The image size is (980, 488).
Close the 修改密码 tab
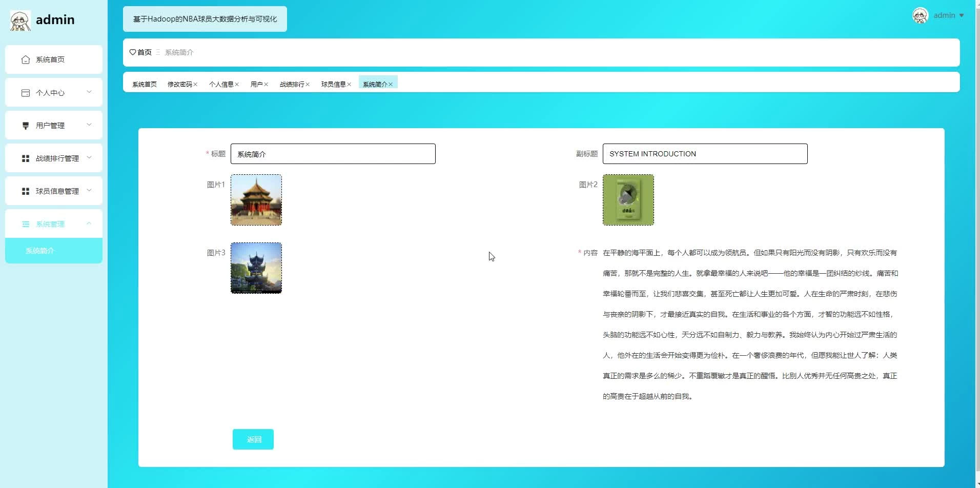click(x=195, y=85)
